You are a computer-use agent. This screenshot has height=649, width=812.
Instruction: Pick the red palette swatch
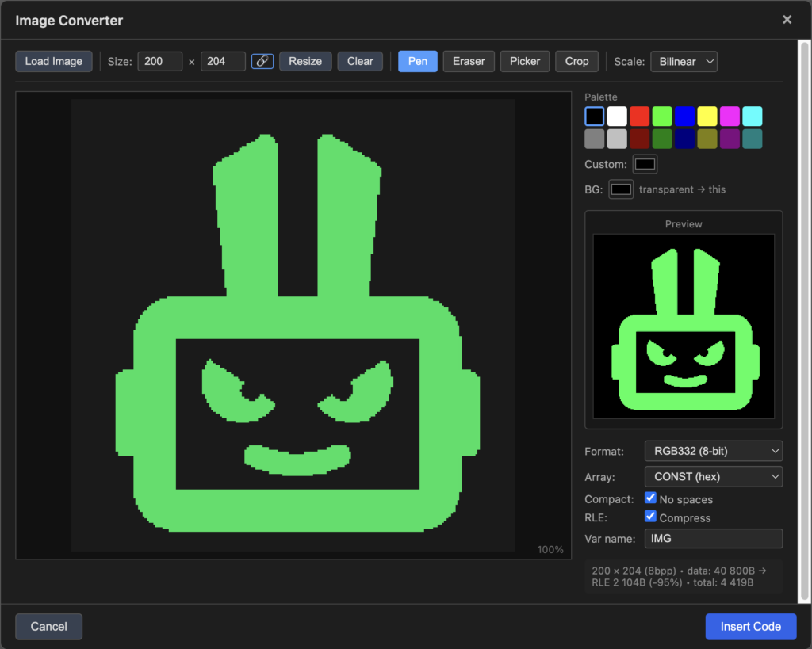click(x=639, y=116)
